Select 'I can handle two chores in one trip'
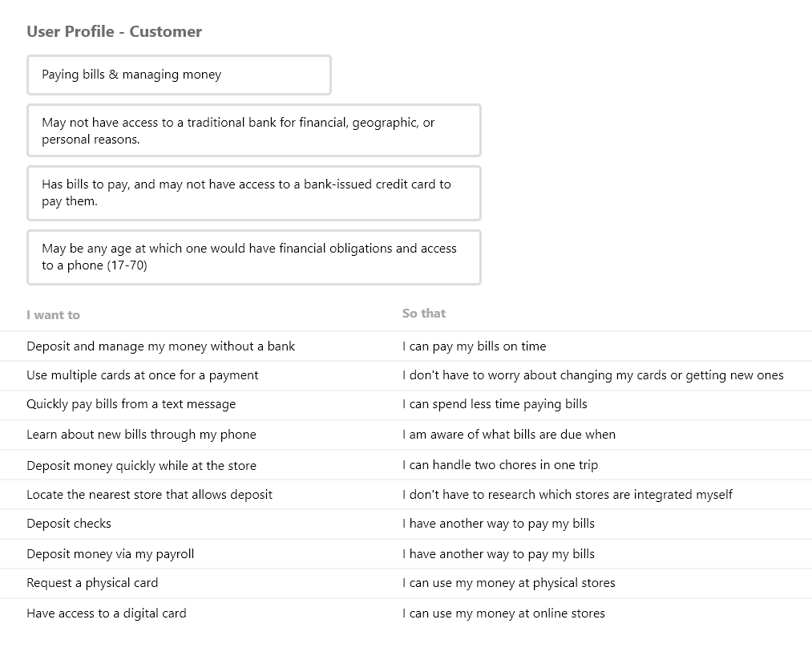The height and width of the screenshot is (664, 812). tap(500, 465)
